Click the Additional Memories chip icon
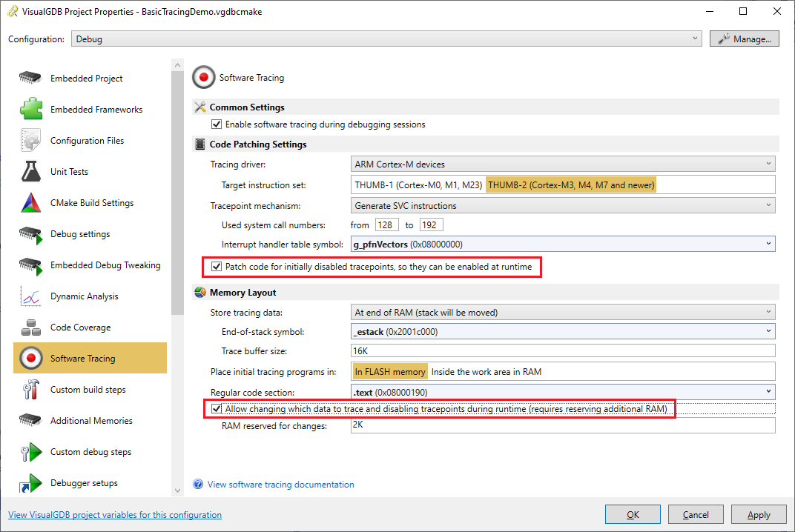 pyautogui.click(x=30, y=421)
